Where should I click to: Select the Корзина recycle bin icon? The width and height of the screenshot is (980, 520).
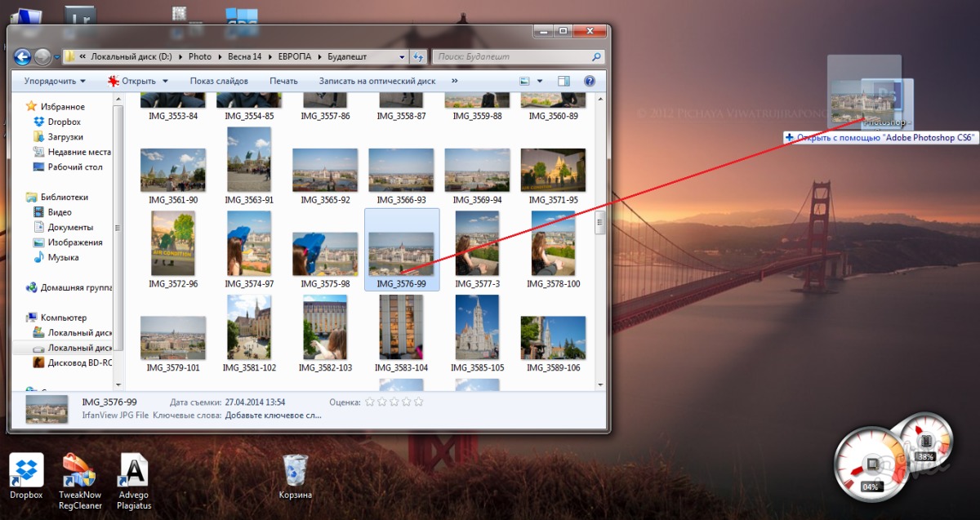(x=295, y=473)
